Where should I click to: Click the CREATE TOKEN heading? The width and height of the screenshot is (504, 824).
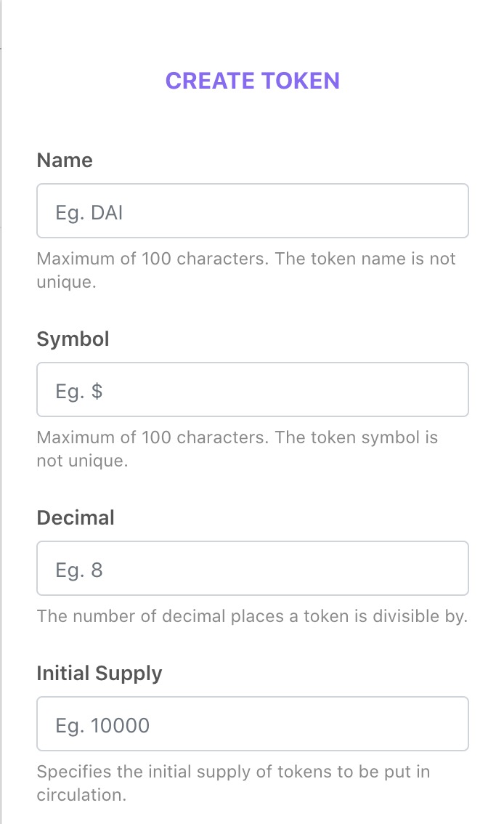pos(252,81)
